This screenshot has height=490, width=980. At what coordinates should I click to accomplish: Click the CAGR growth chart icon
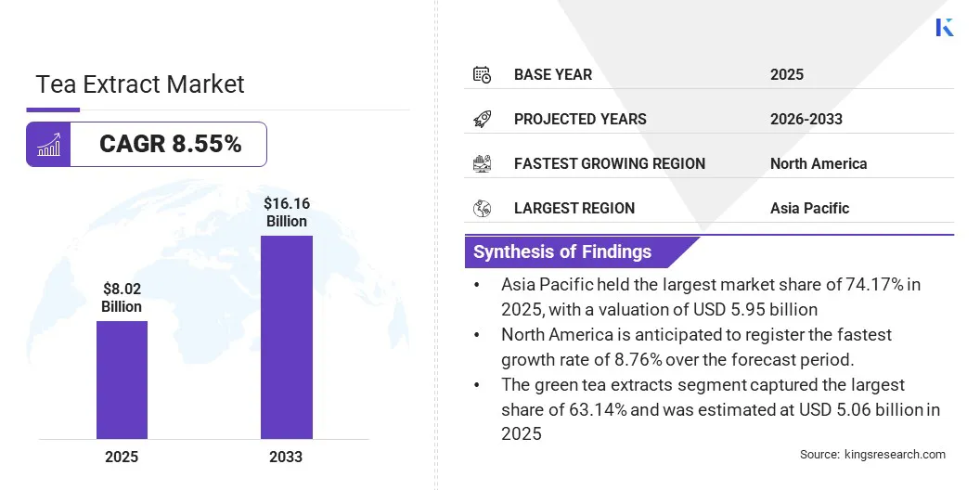click(x=48, y=145)
